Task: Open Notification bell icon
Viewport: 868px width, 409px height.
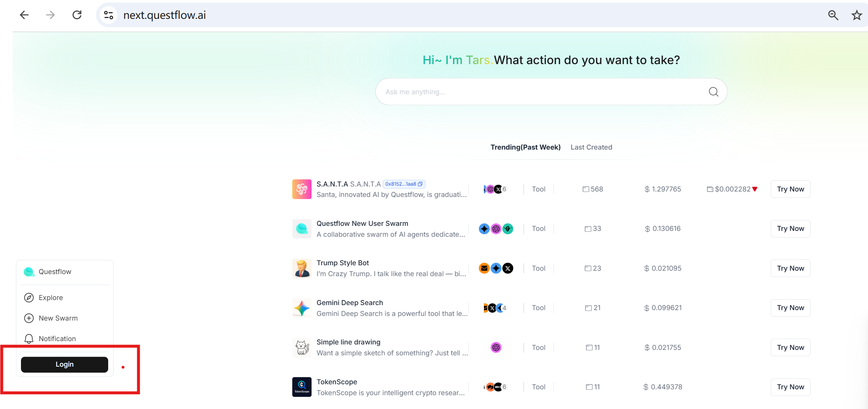Action: [29, 339]
